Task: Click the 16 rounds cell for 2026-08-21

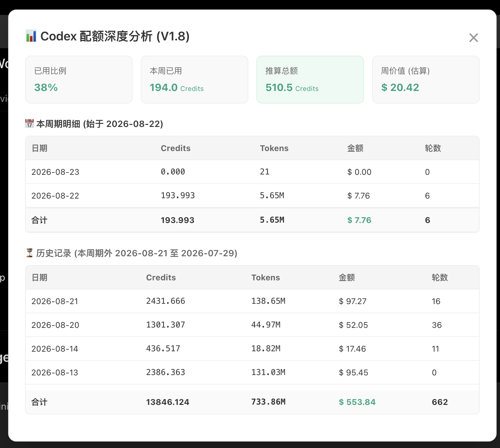Action: 436,301
